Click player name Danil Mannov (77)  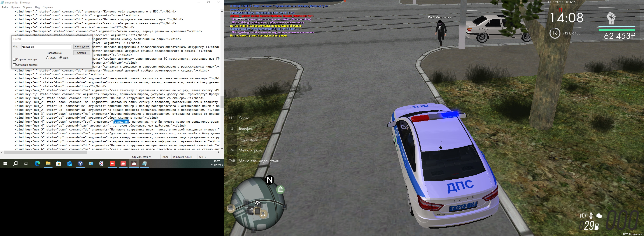coord(440,17)
